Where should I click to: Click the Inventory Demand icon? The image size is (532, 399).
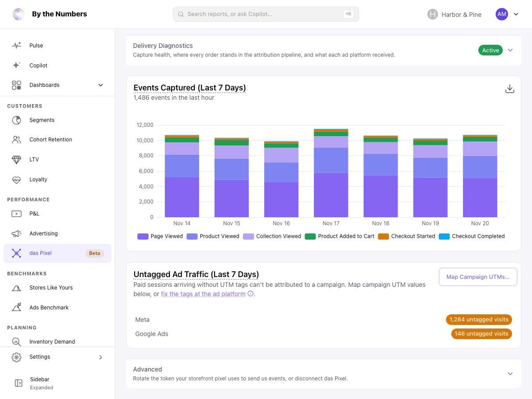(x=16, y=342)
